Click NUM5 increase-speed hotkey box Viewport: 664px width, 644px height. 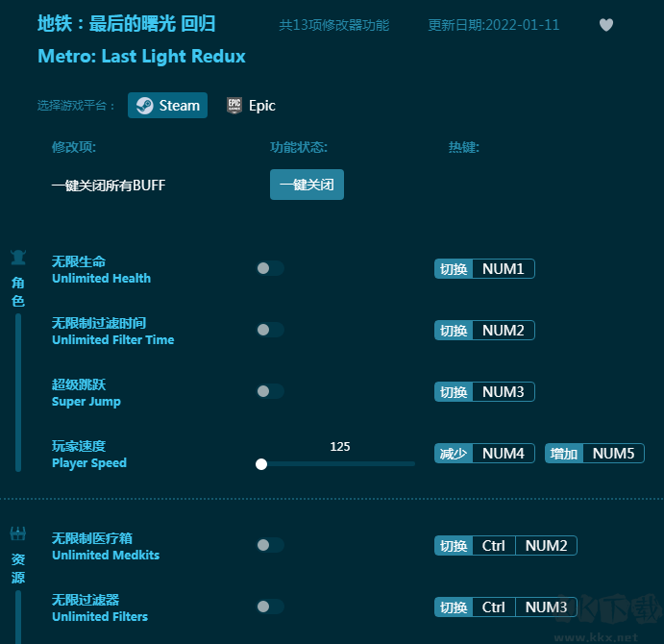613,454
